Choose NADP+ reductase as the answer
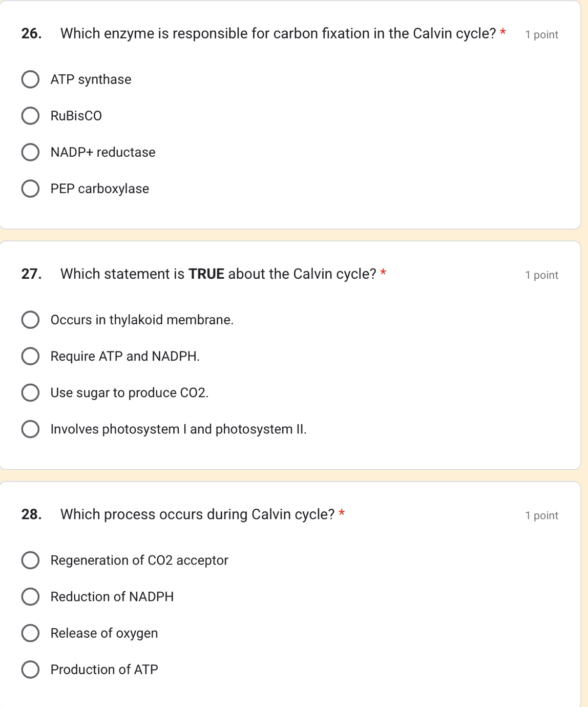This screenshot has height=707, width=588. pyautogui.click(x=30, y=152)
